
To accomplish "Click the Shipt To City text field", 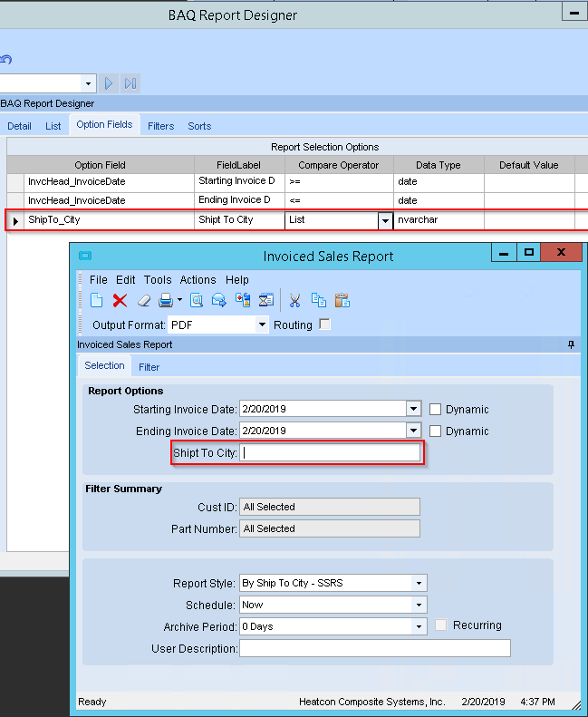I will click(x=331, y=453).
